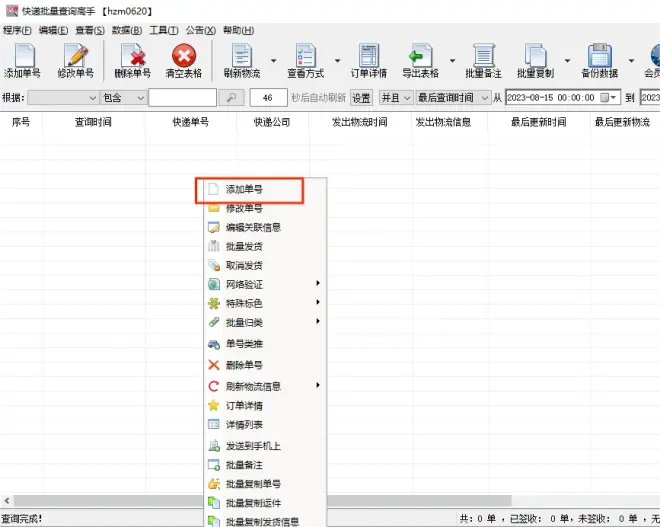This screenshot has height=527, width=660.
Task: Click the 设置 button for auto refresh
Action: click(x=361, y=97)
